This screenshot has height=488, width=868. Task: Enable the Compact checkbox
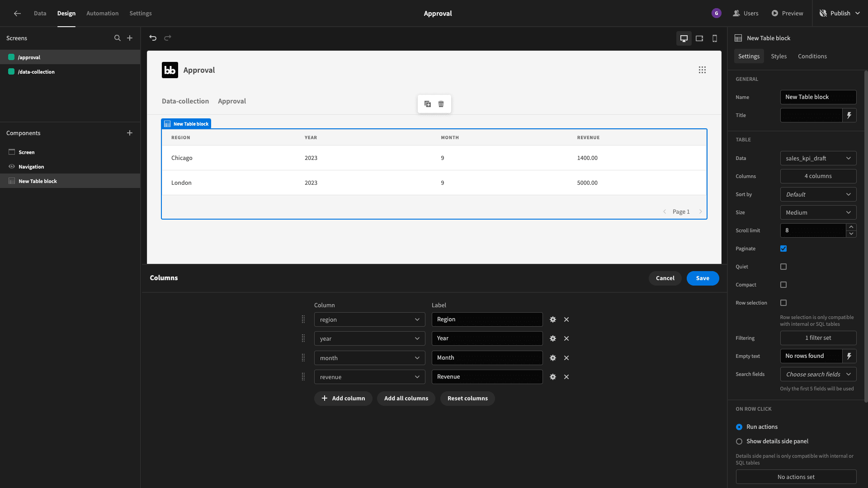click(x=783, y=285)
